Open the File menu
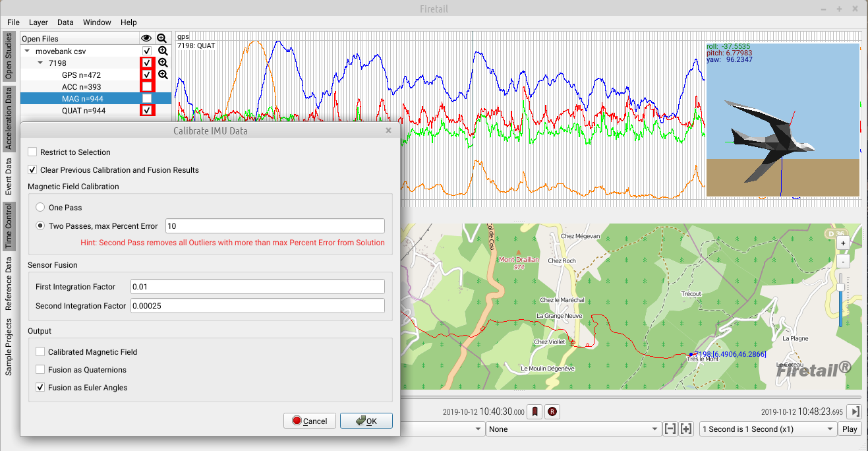 [x=14, y=22]
